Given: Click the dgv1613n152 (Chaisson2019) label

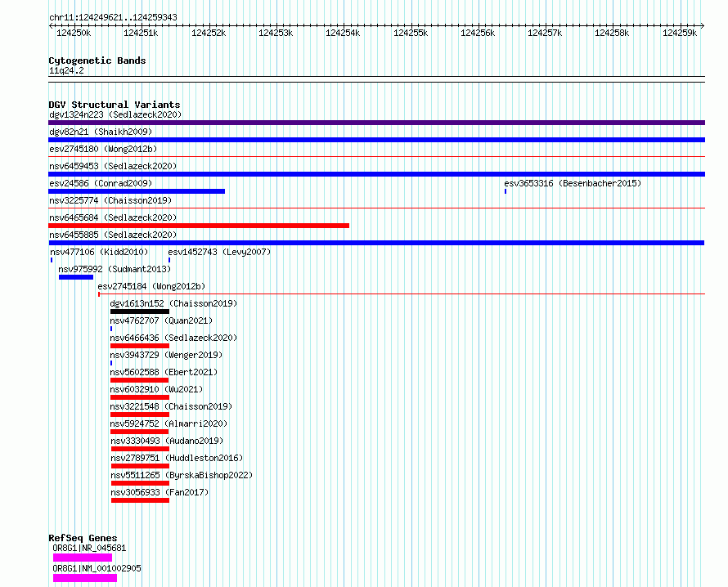Looking at the screenshot, I should tap(173, 303).
